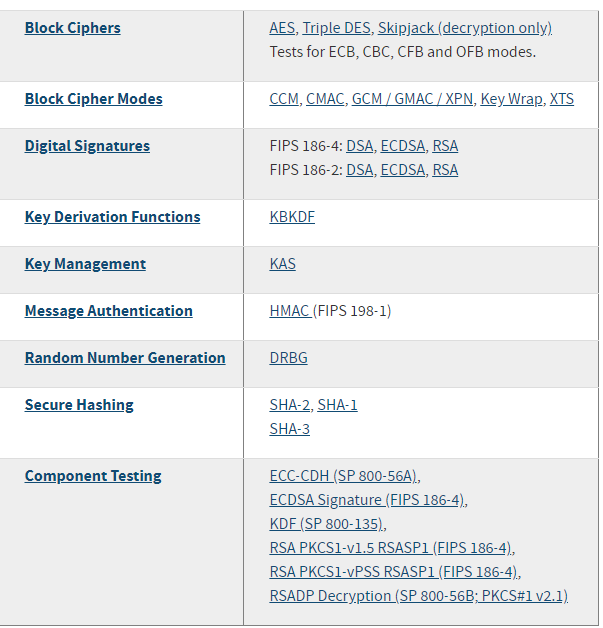Open the SHA-3 link

pyautogui.click(x=289, y=429)
